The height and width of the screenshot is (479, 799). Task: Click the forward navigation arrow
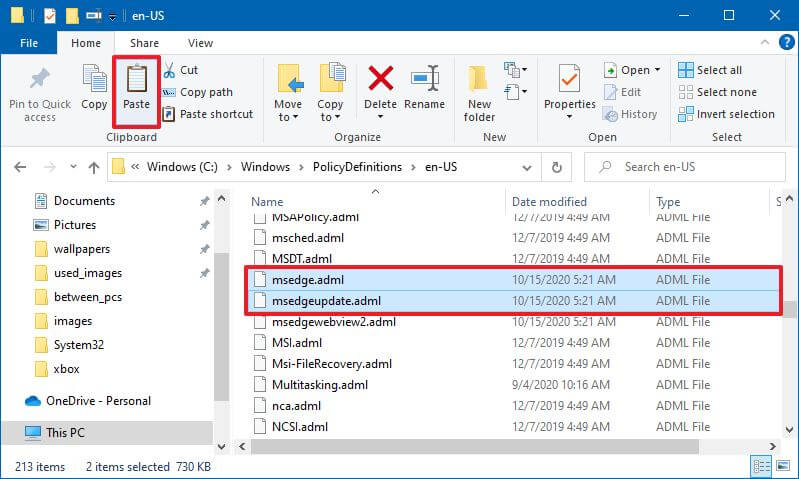[x=49, y=167]
